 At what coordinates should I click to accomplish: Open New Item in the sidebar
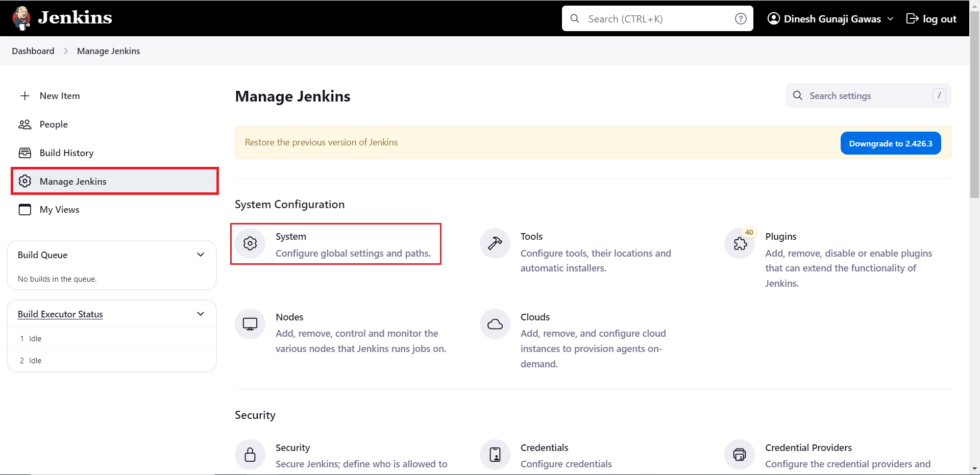114,96
